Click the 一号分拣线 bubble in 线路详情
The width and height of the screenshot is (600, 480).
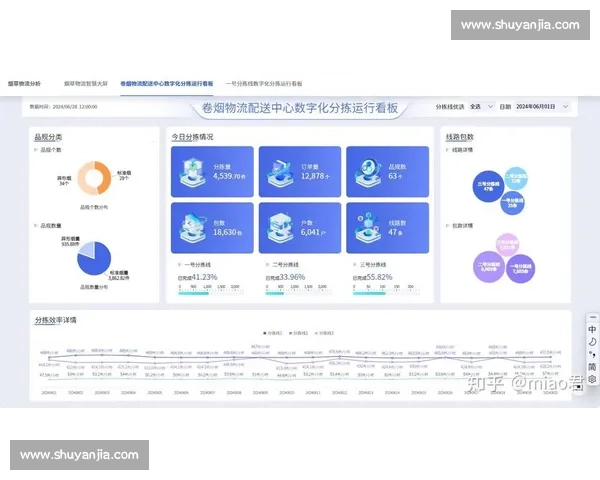click(512, 203)
